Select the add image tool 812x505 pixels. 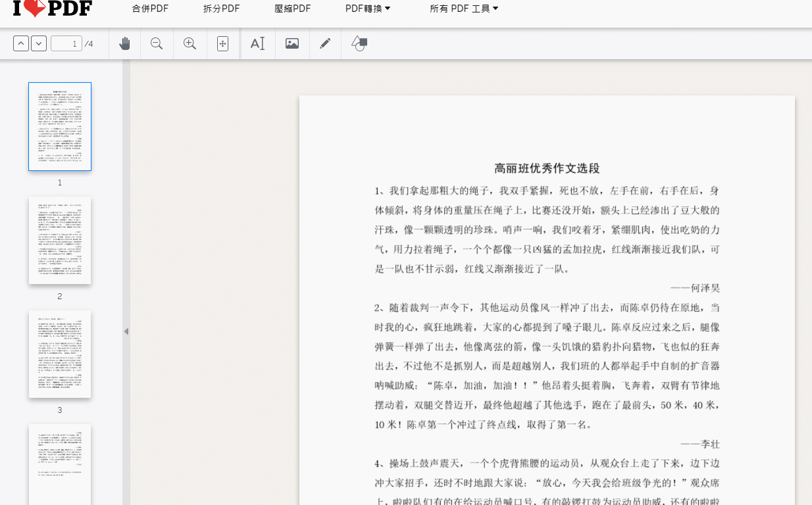[x=292, y=43]
